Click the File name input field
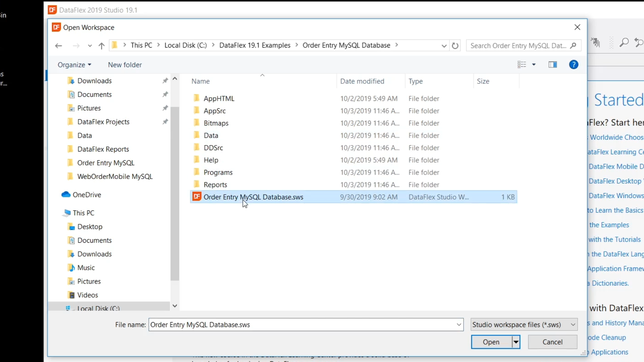644x362 pixels. click(x=302, y=324)
